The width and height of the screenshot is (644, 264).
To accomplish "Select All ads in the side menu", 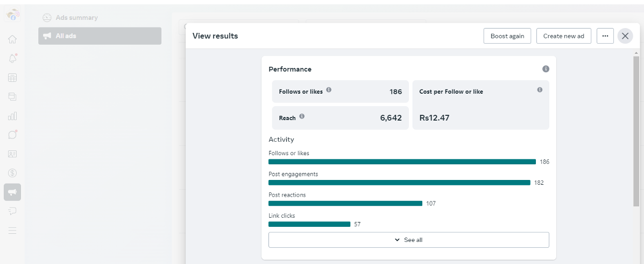I will point(100,36).
